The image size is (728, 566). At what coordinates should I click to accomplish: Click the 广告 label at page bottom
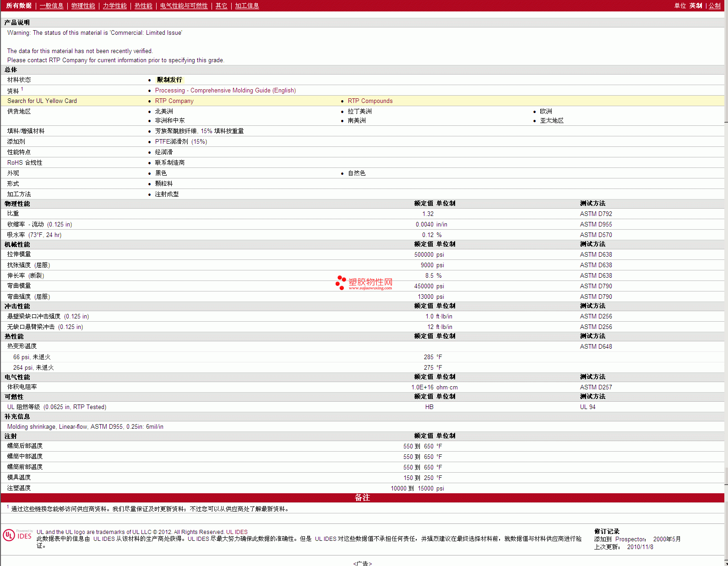362,563
